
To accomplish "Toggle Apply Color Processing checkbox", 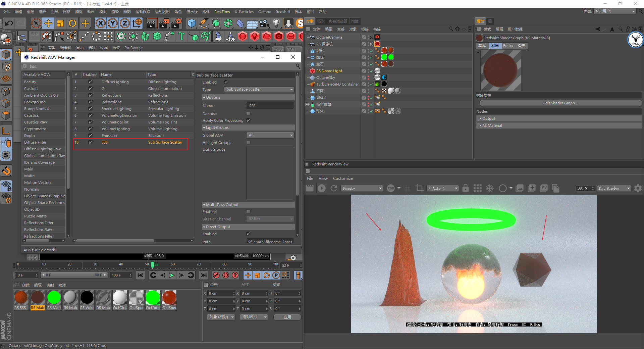I will click(x=248, y=120).
